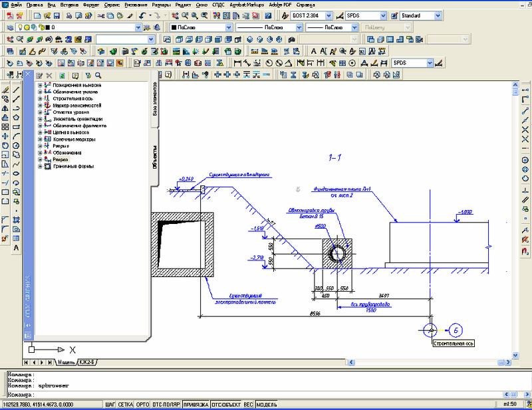Close the SPDS Graphics panel with X
532x410 pixels.
coord(28,74)
